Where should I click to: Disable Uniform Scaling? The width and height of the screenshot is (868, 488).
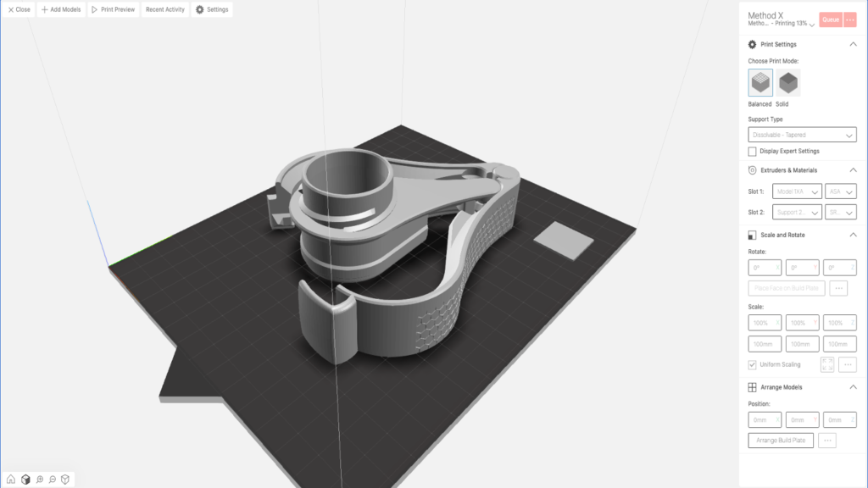pos(752,364)
